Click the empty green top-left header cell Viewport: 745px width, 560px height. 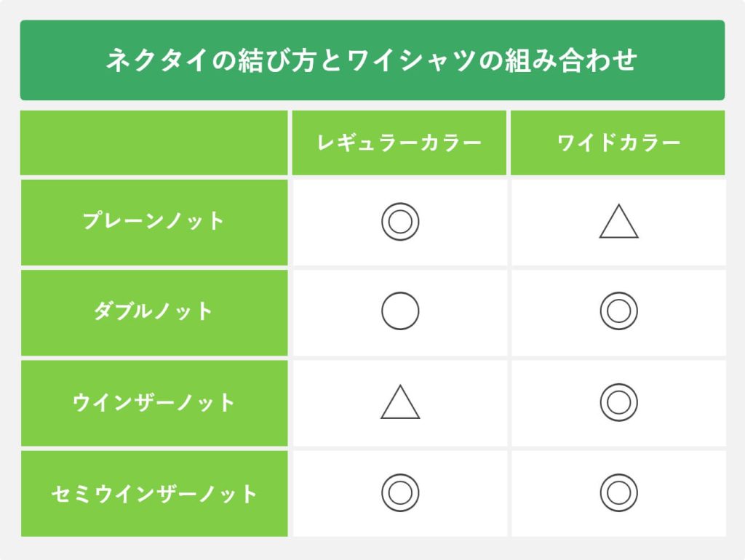154,143
